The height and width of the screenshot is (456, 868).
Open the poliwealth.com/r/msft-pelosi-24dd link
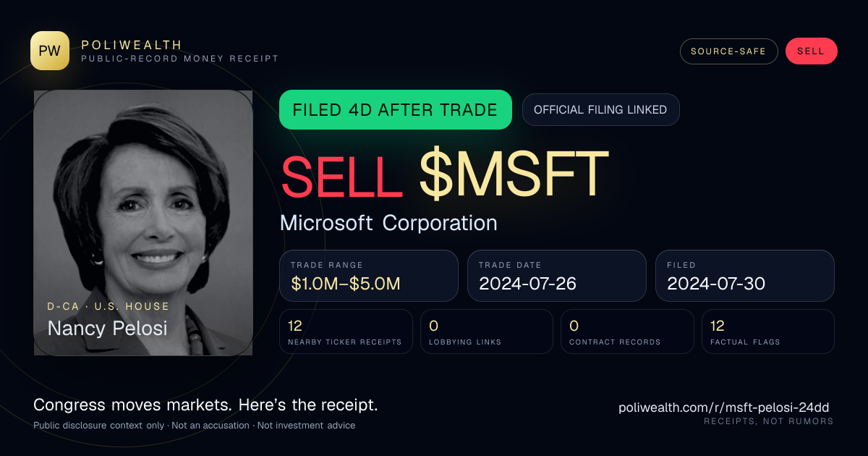click(726, 408)
